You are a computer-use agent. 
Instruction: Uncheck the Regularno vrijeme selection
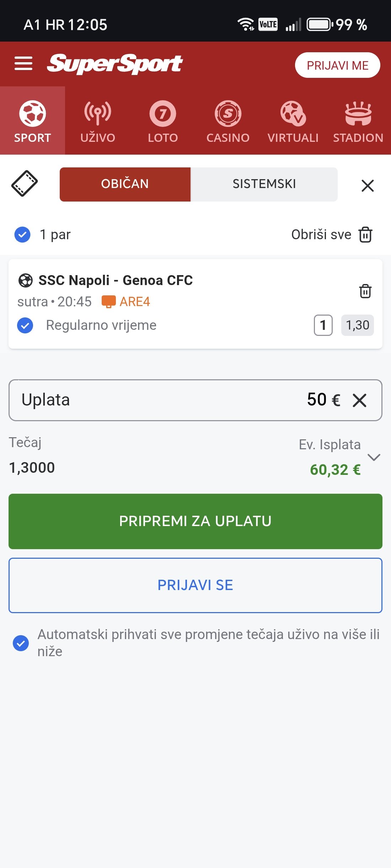tap(25, 325)
